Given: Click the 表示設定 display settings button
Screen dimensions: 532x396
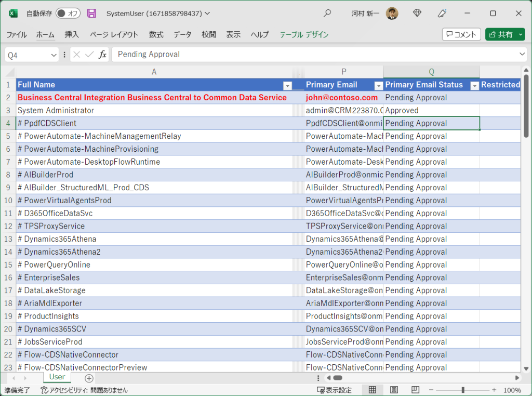Looking at the screenshot, I should pyautogui.click(x=334, y=390).
